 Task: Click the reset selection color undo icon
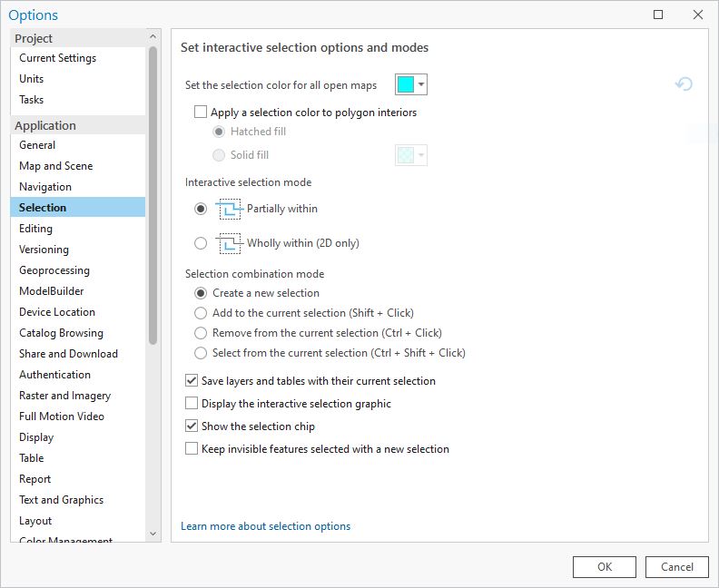coord(685,84)
